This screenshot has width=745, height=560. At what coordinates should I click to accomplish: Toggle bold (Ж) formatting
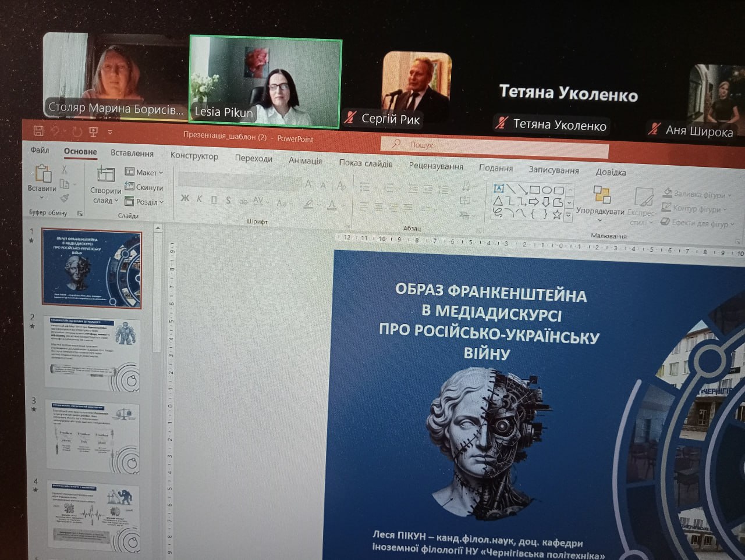click(185, 198)
